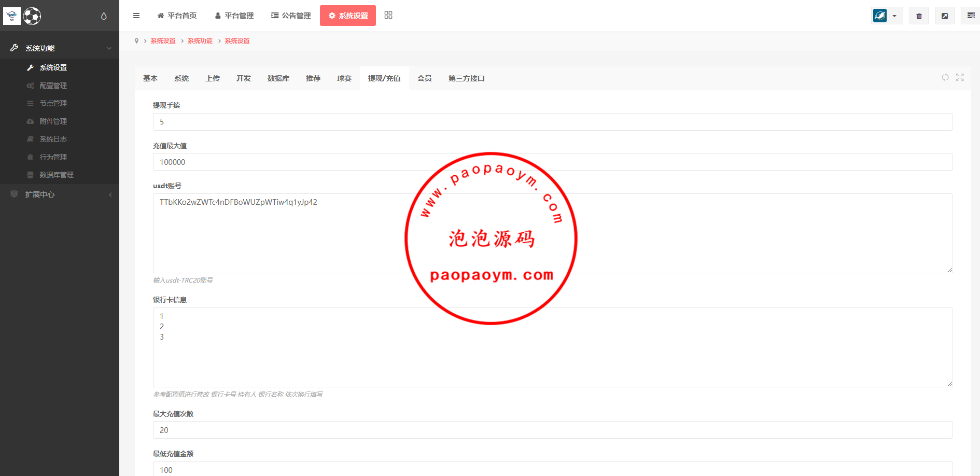The image size is (980, 476).
Task: Switch to the 上传 tab
Action: coord(213,78)
